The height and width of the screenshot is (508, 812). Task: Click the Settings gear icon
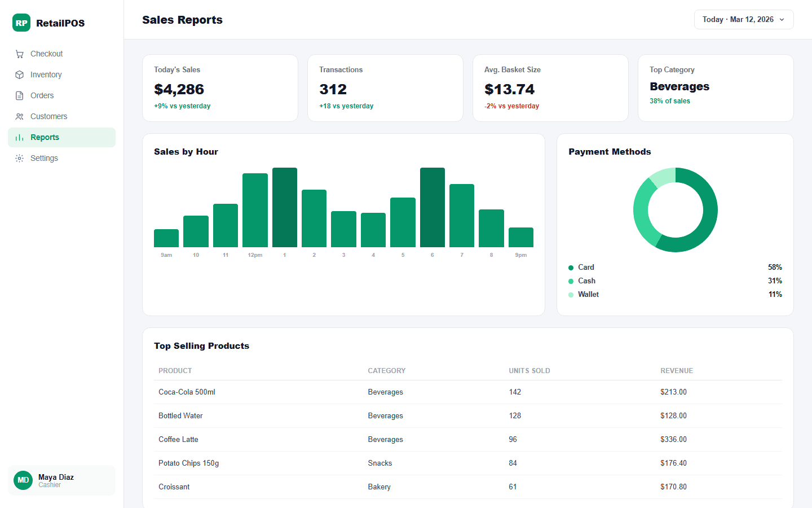click(20, 159)
